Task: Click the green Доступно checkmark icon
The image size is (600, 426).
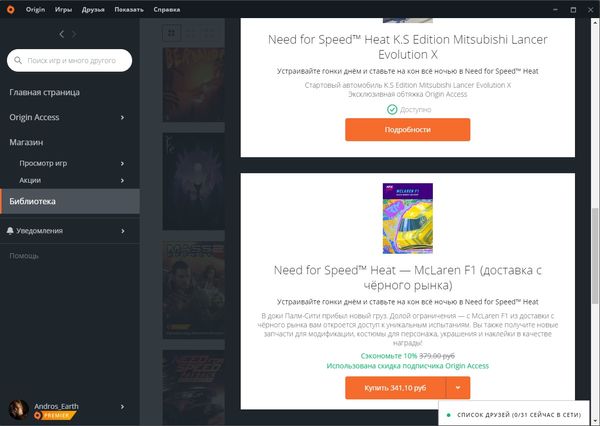Action: 392,109
